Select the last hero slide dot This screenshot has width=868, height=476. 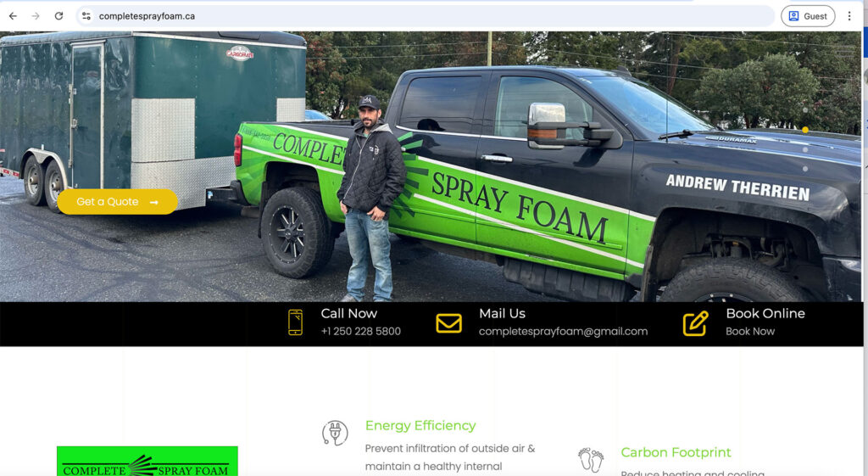[805, 169]
